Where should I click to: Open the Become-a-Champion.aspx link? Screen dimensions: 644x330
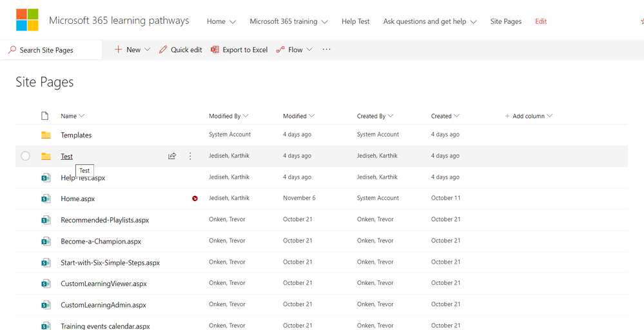click(x=101, y=241)
